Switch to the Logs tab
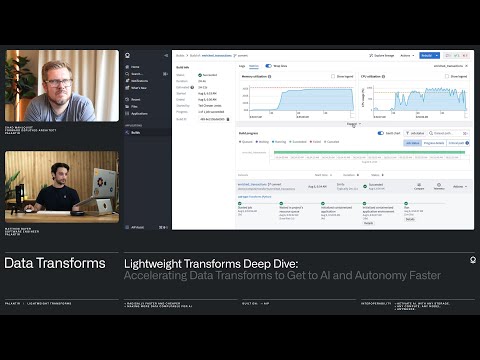This screenshot has height=360, width=480. coord(242,66)
